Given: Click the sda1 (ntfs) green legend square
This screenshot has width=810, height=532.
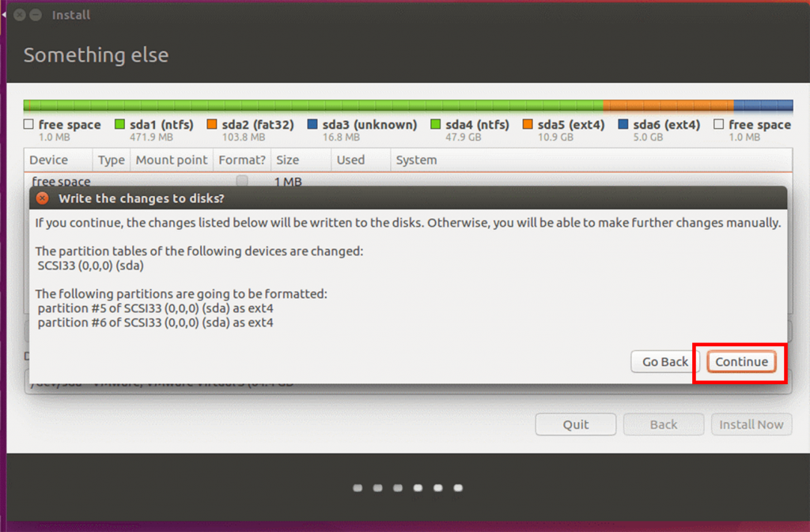Looking at the screenshot, I should click(x=120, y=124).
